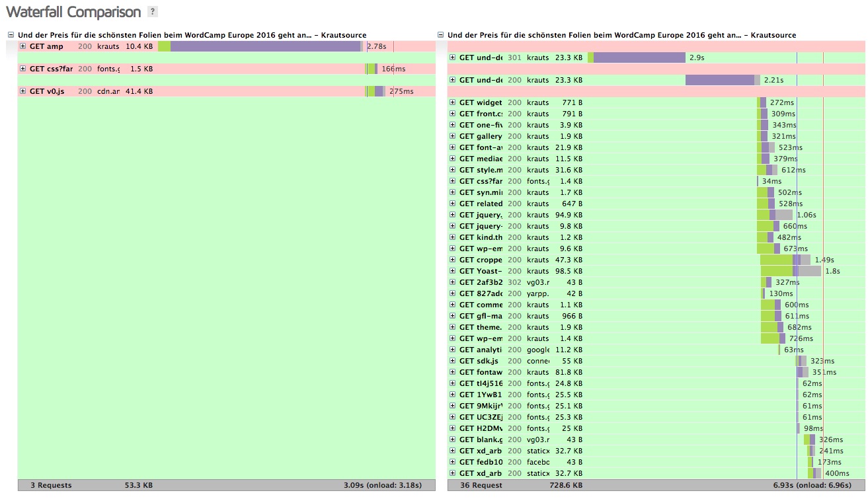
Task: Click the '36 Request' summary text
Action: [x=481, y=485]
